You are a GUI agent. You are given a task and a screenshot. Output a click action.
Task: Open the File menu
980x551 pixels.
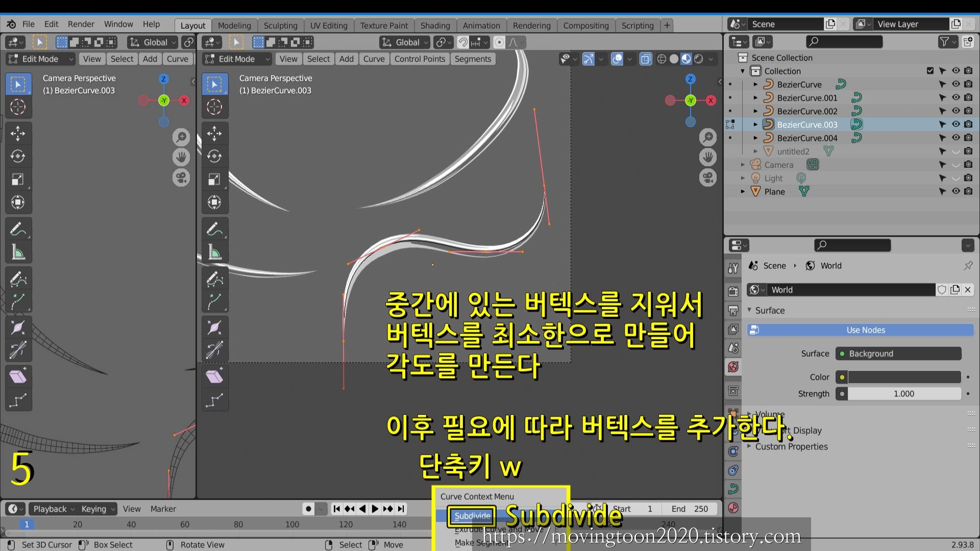[x=29, y=24]
